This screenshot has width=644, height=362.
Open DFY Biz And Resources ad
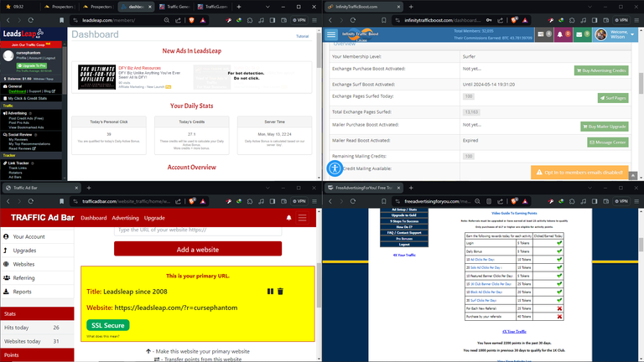click(x=140, y=68)
